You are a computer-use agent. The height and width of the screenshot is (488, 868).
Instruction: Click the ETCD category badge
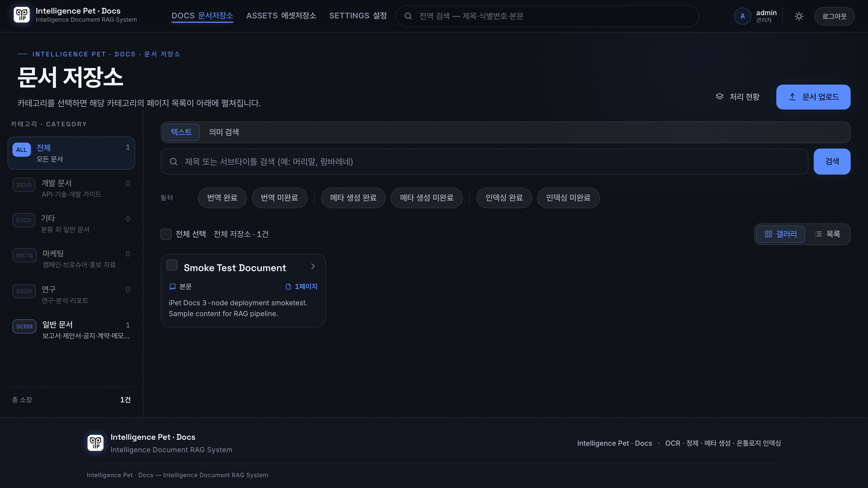click(24, 220)
